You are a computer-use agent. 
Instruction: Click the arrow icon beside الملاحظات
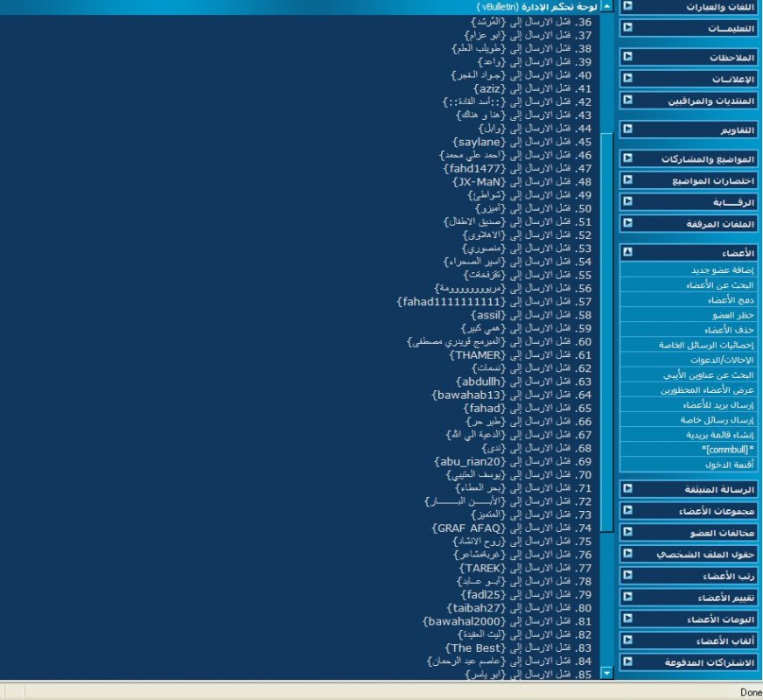pos(627,57)
